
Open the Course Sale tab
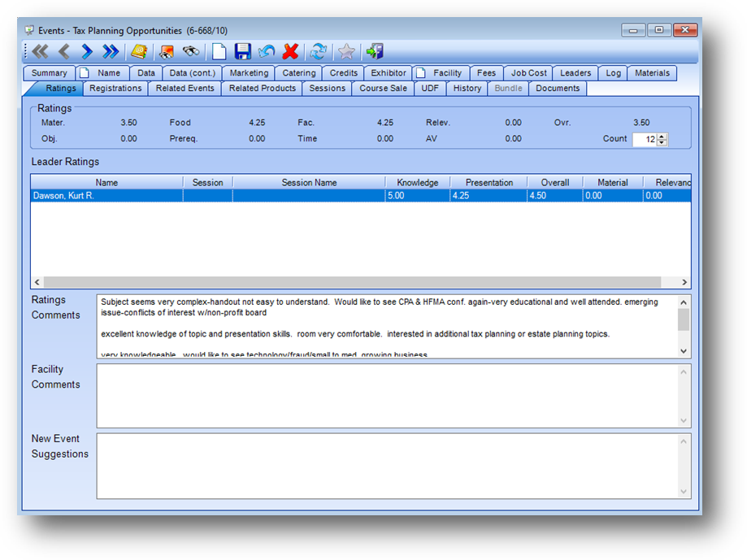(383, 88)
